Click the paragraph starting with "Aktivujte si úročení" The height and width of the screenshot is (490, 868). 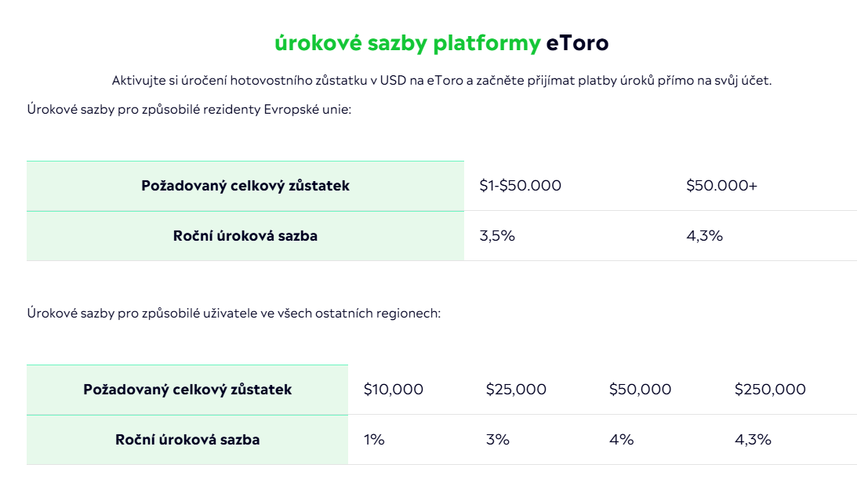click(x=441, y=80)
